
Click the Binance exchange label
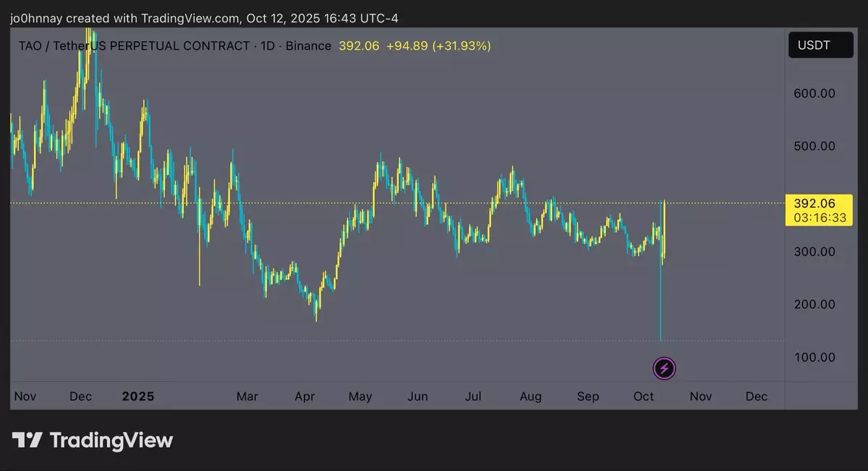(x=308, y=46)
